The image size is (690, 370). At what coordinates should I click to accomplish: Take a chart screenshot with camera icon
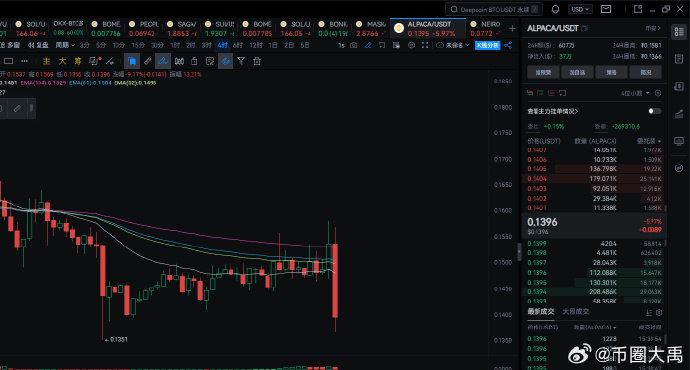click(x=354, y=45)
